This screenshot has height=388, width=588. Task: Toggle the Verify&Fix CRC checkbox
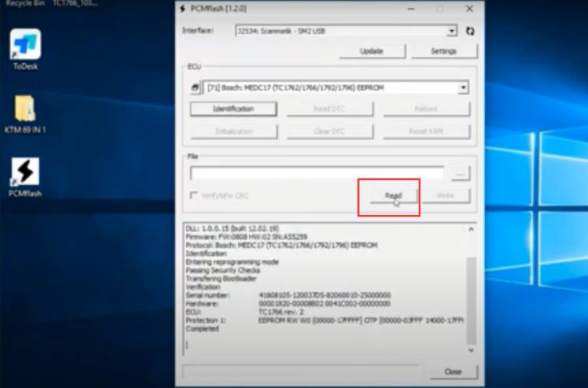coord(194,196)
